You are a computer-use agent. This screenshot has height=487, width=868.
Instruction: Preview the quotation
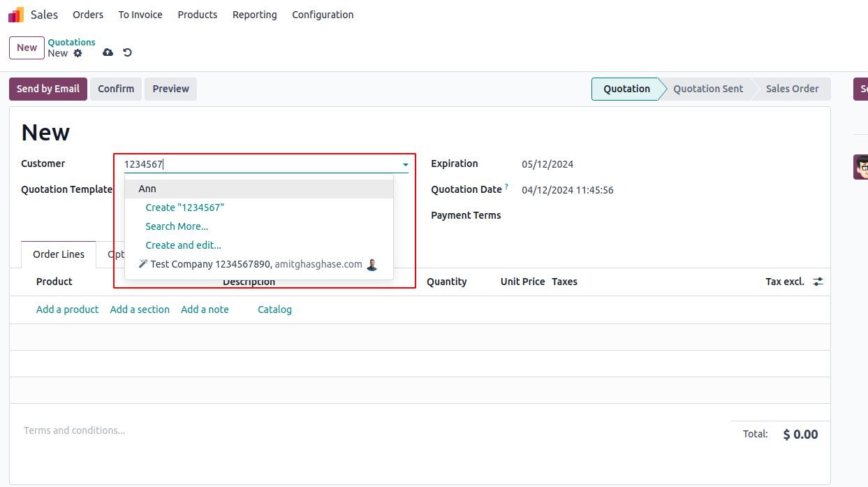pos(171,89)
